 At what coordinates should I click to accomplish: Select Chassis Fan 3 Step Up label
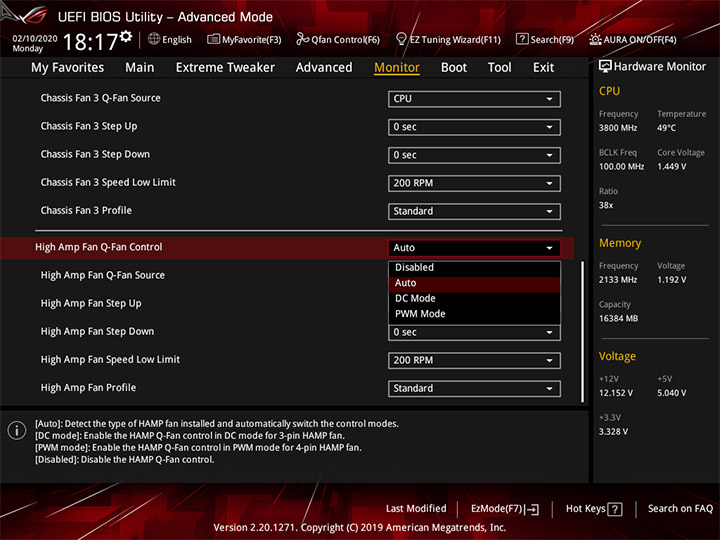click(x=89, y=126)
